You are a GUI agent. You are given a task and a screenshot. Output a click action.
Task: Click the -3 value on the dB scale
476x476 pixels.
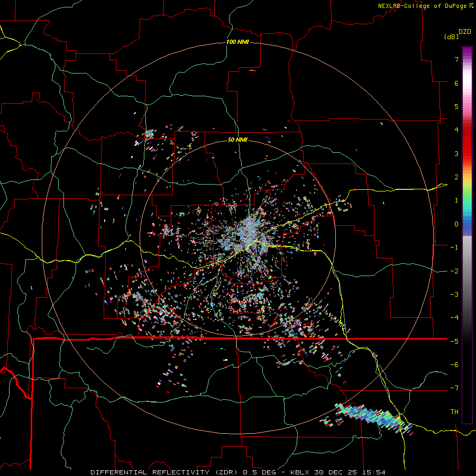pos(454,295)
